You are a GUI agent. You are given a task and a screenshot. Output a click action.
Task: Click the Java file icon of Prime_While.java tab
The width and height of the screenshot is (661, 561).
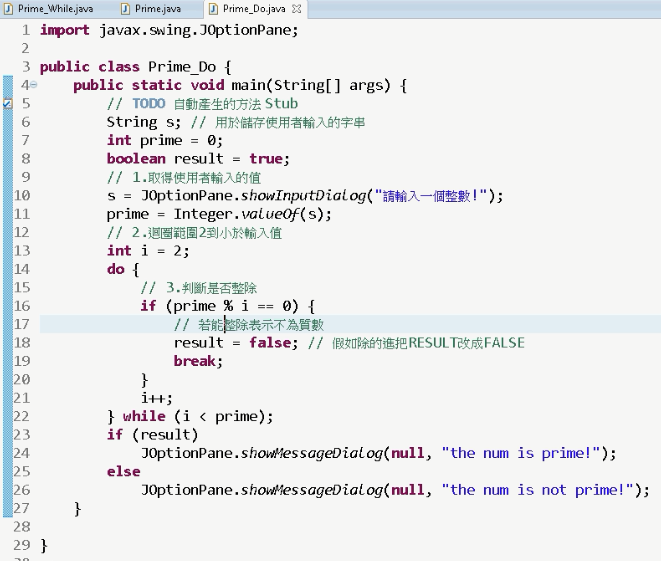[x=8, y=9]
